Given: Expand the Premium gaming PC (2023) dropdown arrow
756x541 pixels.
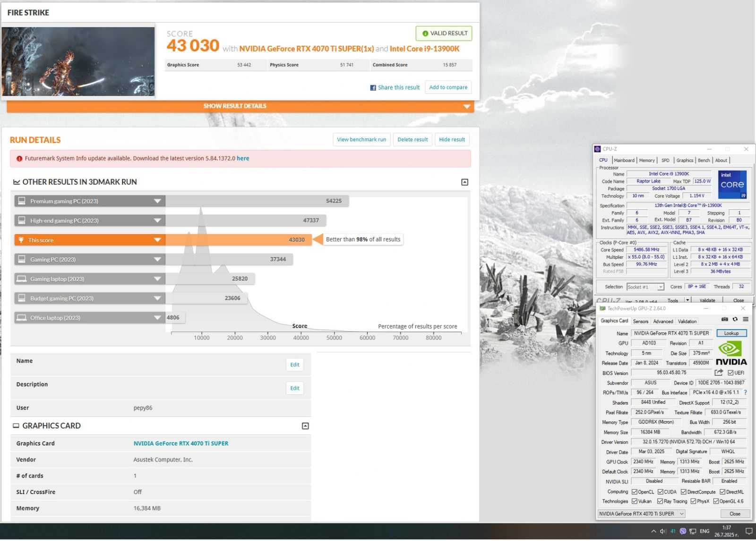Looking at the screenshot, I should pyautogui.click(x=157, y=201).
